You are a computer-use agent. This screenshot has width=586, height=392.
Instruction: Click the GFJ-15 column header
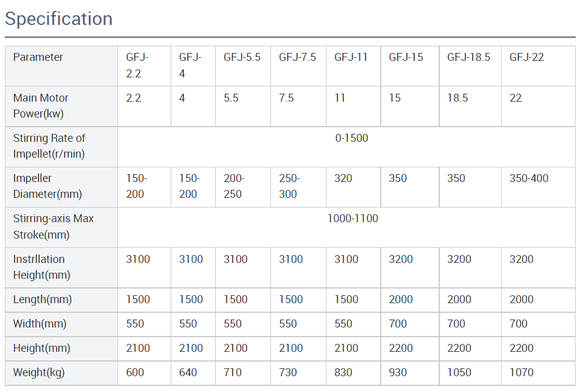406,57
